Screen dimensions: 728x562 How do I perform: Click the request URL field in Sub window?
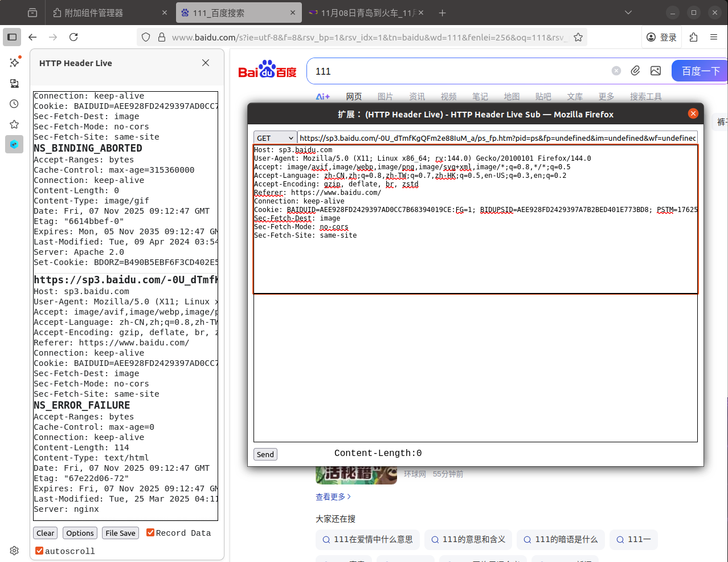click(x=497, y=138)
